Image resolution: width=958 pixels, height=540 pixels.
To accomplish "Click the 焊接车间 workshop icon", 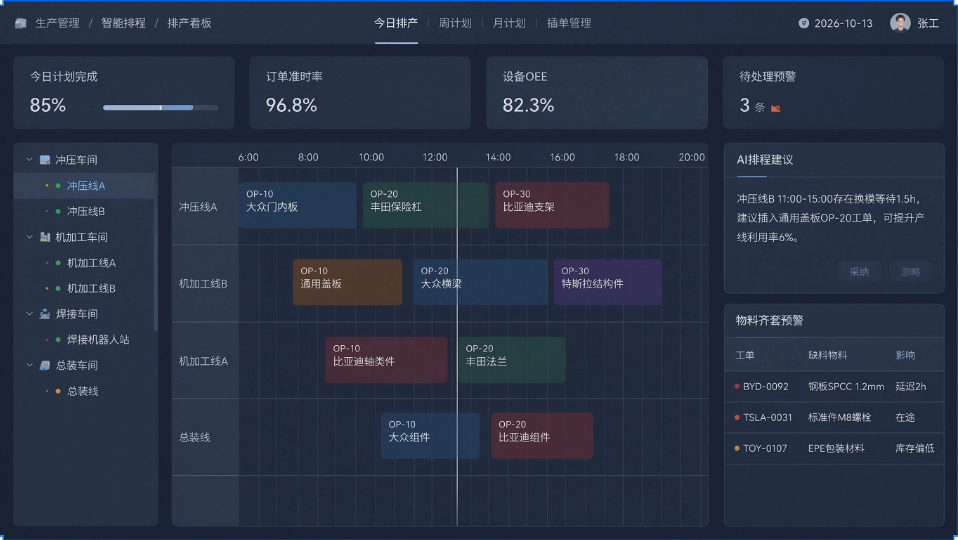I will click(x=45, y=314).
